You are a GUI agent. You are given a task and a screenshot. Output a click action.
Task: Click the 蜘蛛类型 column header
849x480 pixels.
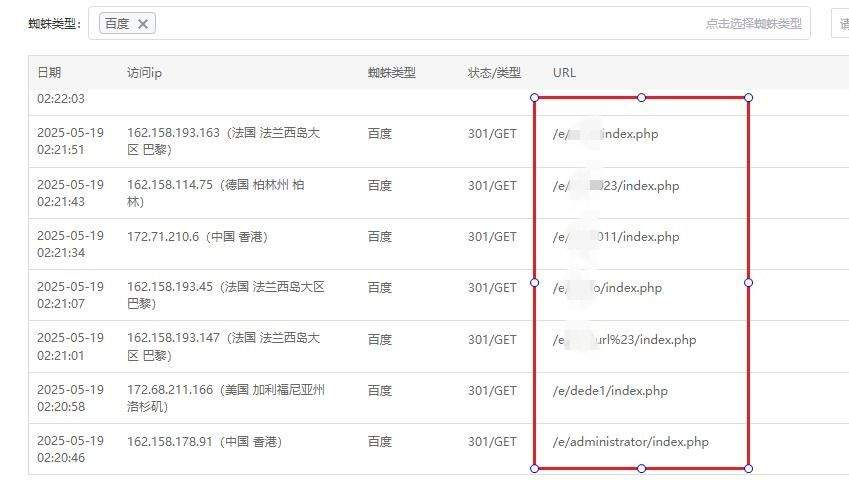coord(391,73)
